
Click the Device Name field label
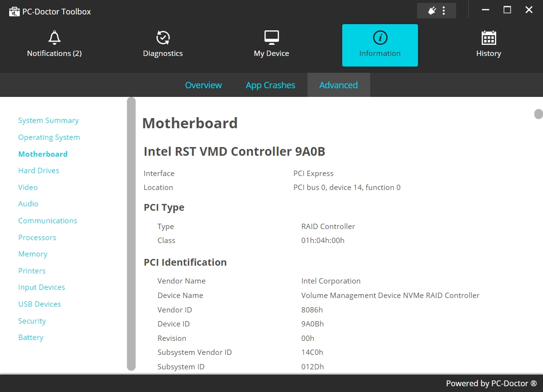pos(180,296)
